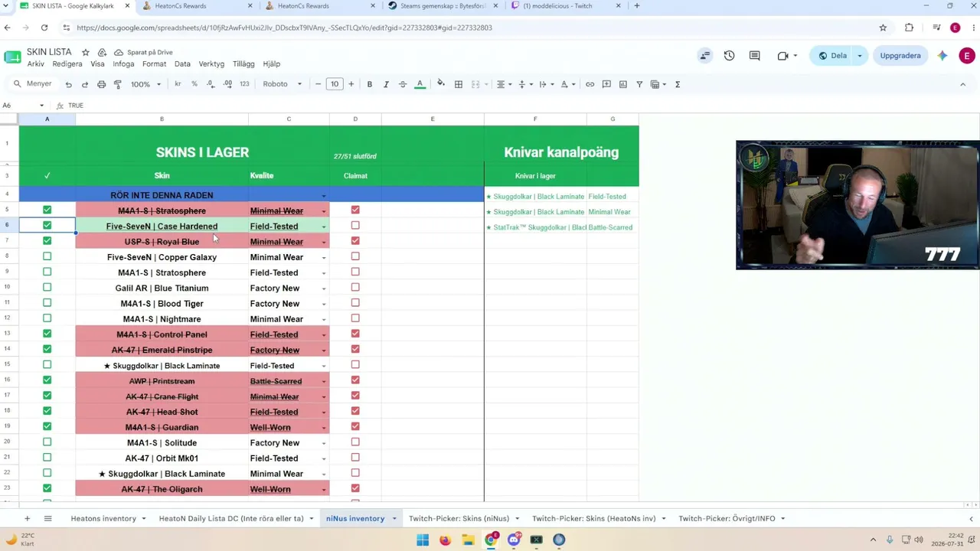Viewport: 980px width, 551px height.
Task: Uncheck the M4A1-S | Stratosphere row 5 checkbox
Action: [47, 210]
